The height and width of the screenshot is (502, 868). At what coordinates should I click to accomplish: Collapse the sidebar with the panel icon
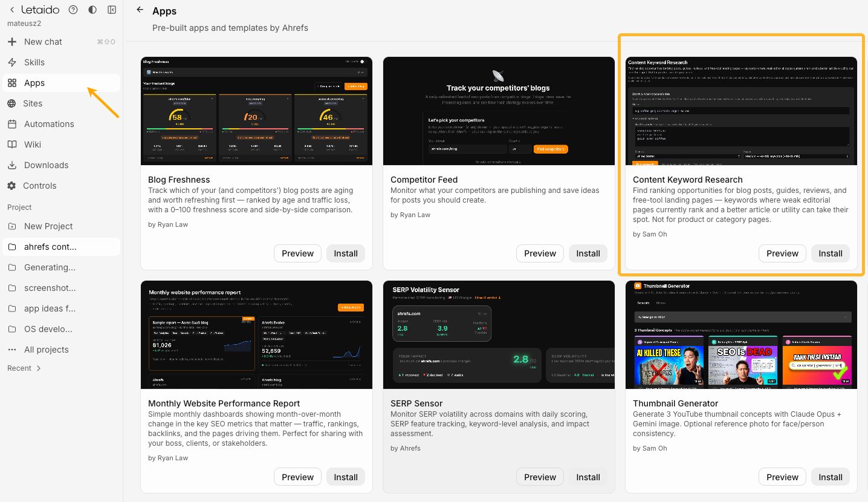pos(112,10)
